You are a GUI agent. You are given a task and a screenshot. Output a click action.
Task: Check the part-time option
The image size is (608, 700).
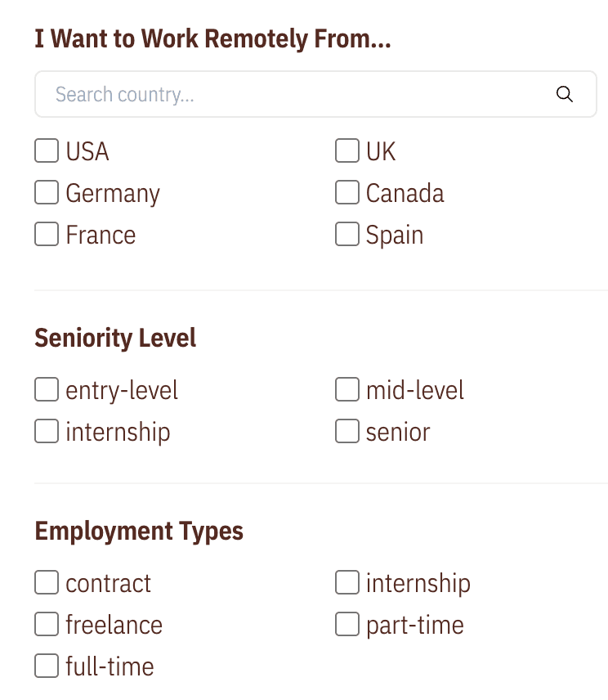(347, 625)
